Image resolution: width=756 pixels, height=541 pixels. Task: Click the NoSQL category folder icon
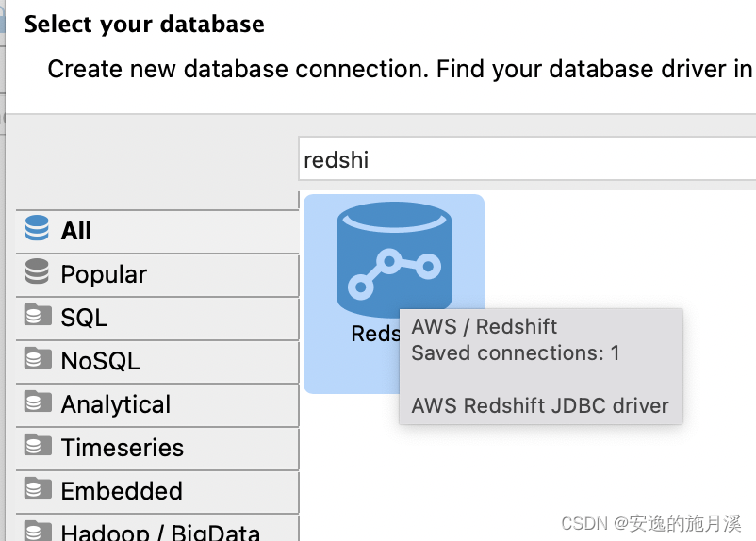(x=37, y=359)
